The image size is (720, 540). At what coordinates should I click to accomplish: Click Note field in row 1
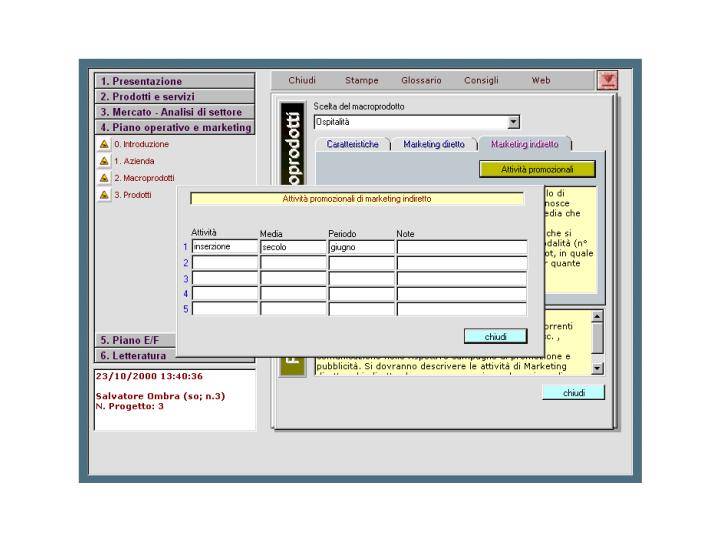462,247
